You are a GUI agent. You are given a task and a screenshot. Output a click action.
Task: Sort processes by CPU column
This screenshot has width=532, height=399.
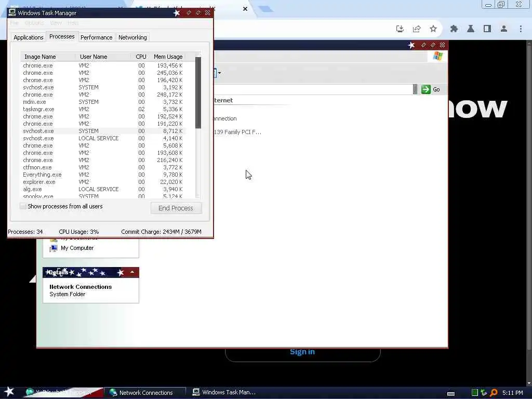(x=141, y=57)
